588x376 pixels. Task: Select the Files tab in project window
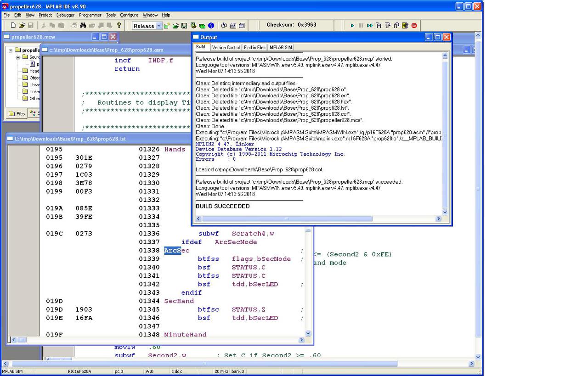click(x=17, y=114)
